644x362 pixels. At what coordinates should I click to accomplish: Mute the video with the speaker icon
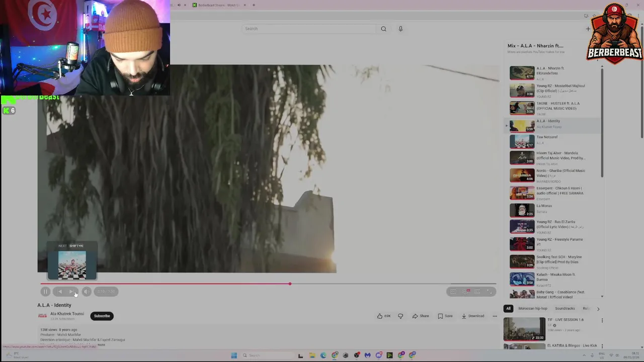87,292
